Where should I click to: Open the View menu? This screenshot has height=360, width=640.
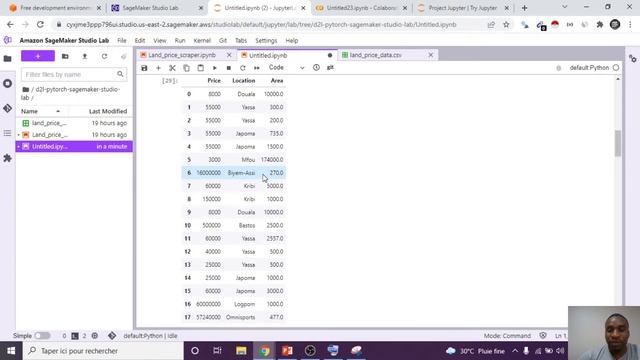(160, 40)
